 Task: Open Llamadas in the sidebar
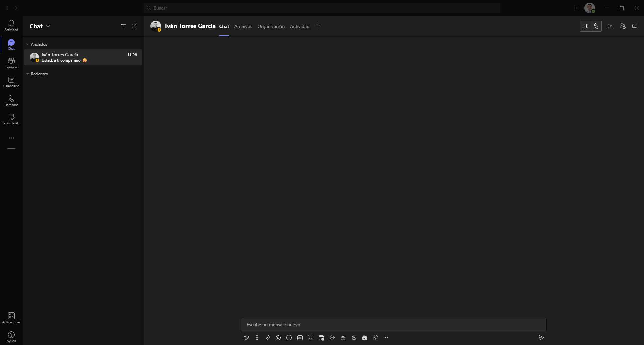coord(11,101)
